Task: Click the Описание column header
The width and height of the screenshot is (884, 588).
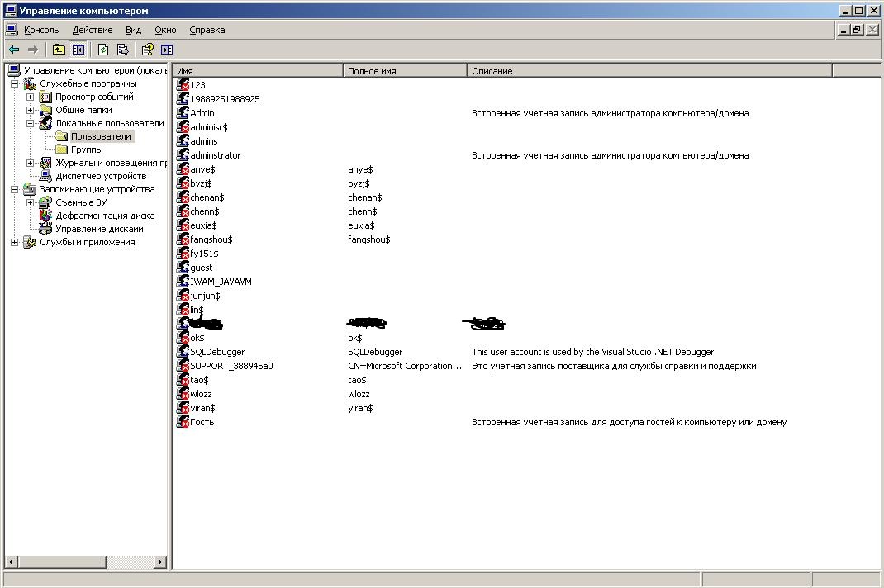Action: [649, 71]
